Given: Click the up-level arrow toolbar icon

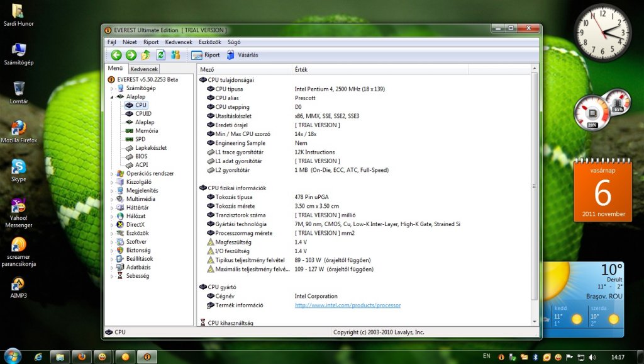Looking at the screenshot, I should pyautogui.click(x=146, y=55).
